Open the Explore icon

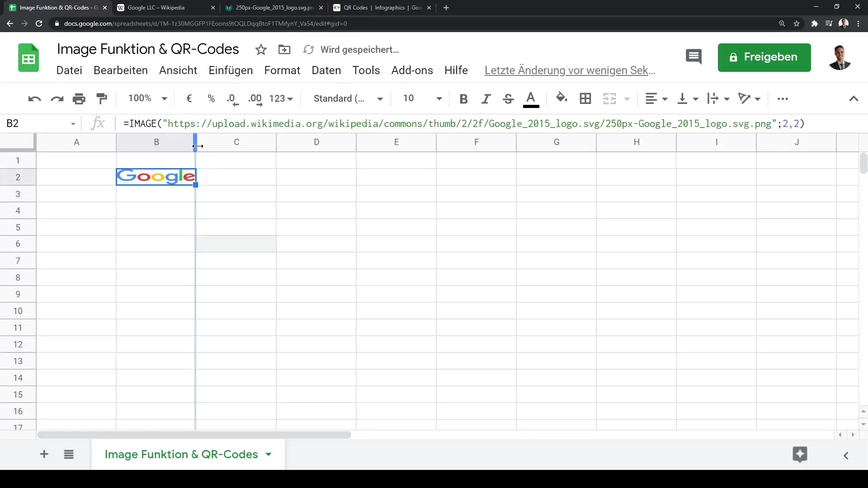[x=800, y=455]
